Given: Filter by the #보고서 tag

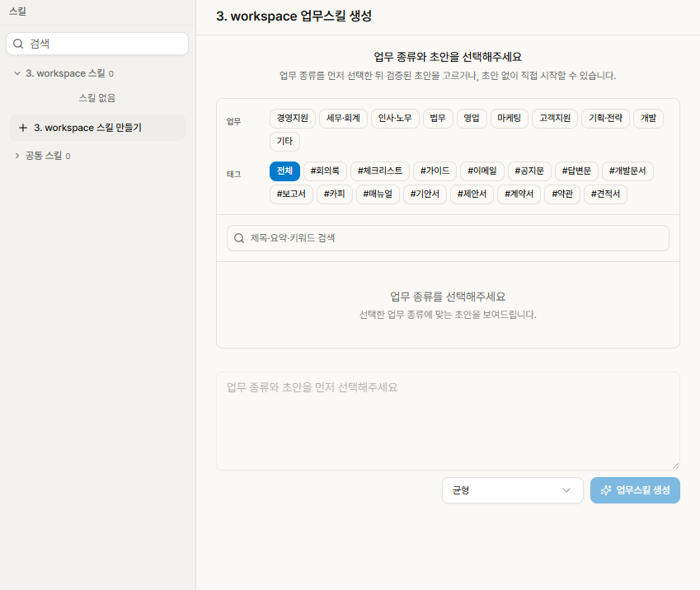Looking at the screenshot, I should pyautogui.click(x=291, y=194).
